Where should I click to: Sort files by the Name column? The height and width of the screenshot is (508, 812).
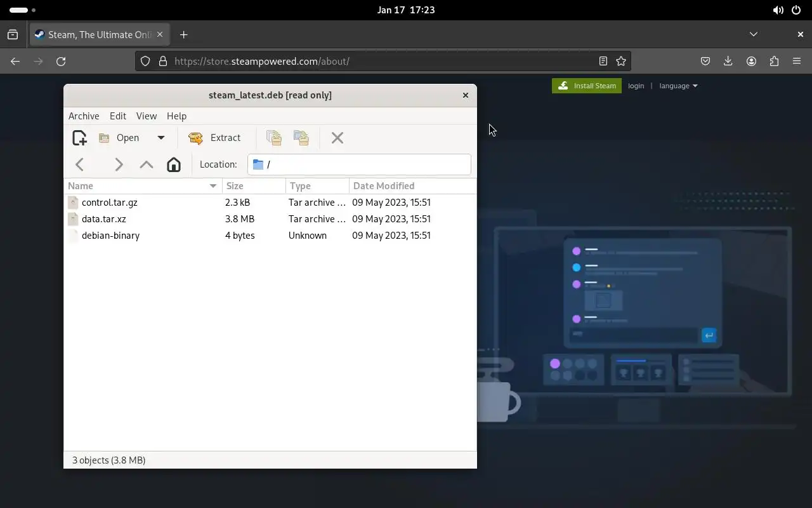tap(143, 186)
